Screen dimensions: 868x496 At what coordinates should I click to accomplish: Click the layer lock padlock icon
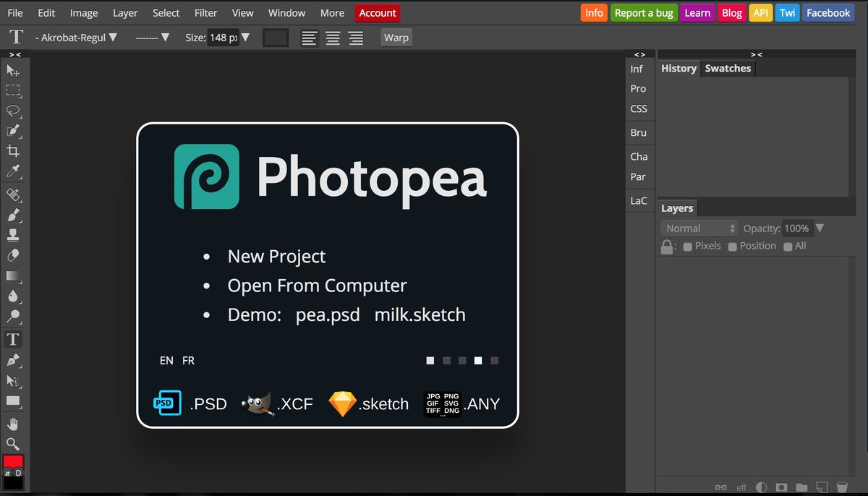(667, 247)
